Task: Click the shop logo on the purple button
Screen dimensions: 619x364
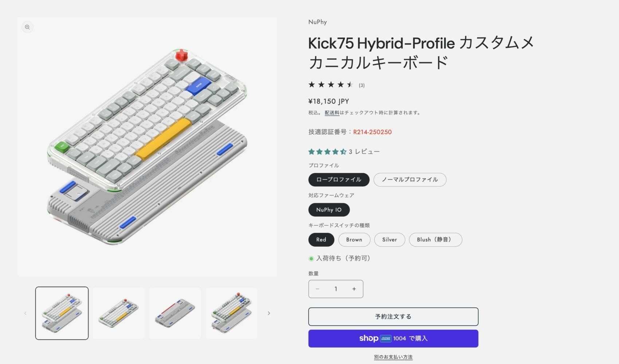Action: click(368, 338)
